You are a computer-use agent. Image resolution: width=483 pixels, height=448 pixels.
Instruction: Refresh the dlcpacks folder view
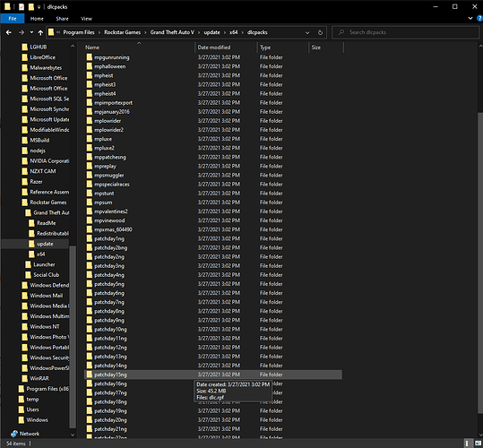point(320,32)
